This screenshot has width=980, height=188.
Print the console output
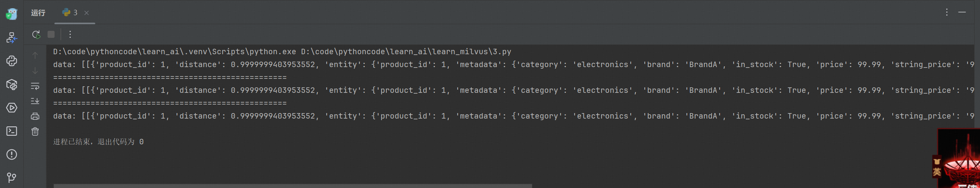point(35,116)
